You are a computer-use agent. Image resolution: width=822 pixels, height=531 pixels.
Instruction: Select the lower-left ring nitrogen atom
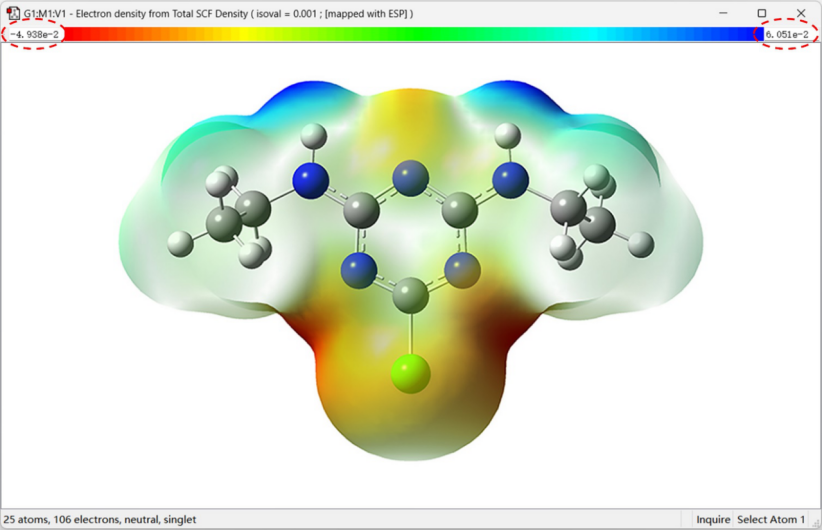coord(359,270)
